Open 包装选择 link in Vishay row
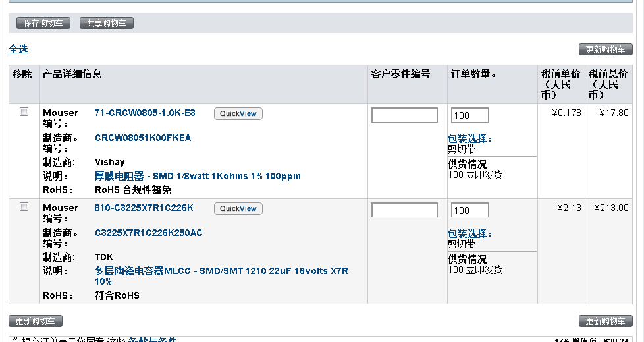The height and width of the screenshot is (342, 644). [470, 139]
